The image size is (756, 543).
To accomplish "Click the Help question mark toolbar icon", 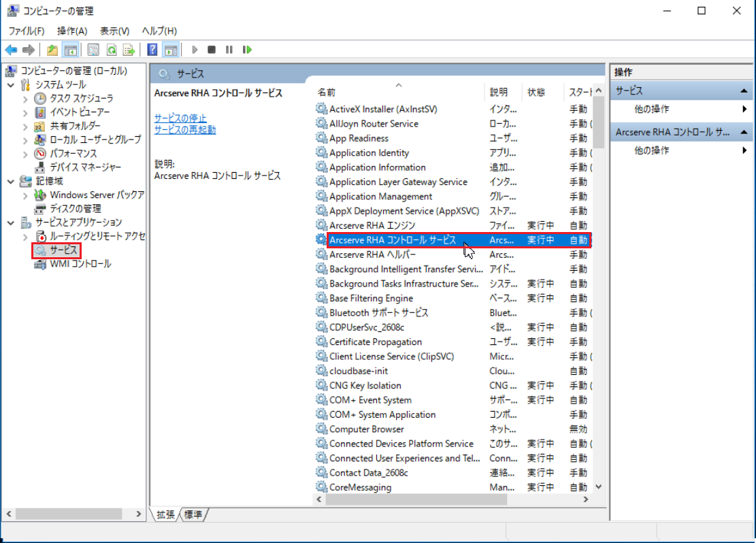I will (152, 50).
